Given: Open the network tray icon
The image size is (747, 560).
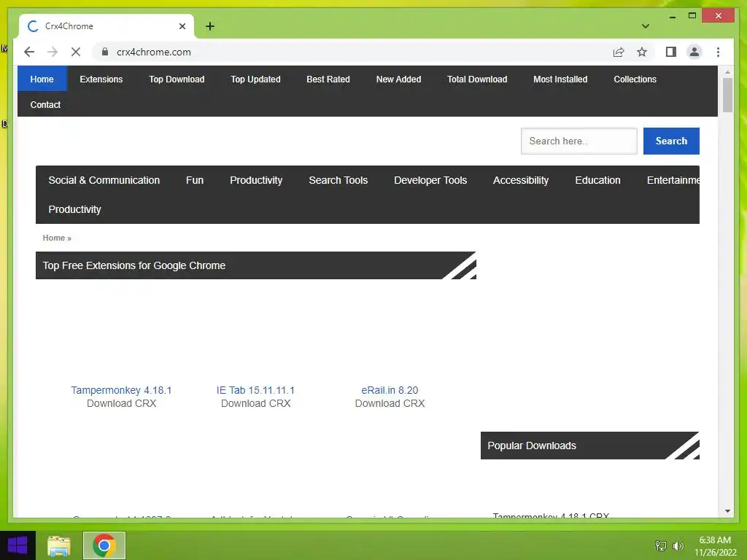Looking at the screenshot, I should click(661, 545).
